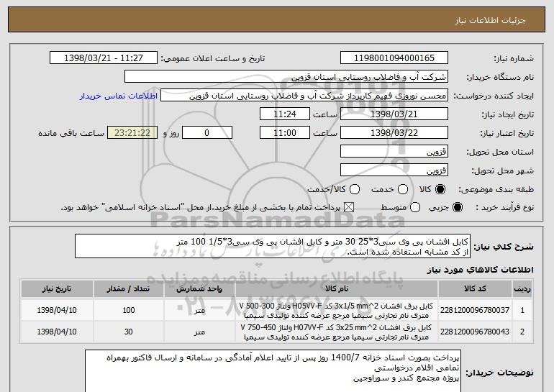The width and height of the screenshot is (554, 392).
Task: Click the تعداد / مقدار column header
Action: [x=128, y=289]
